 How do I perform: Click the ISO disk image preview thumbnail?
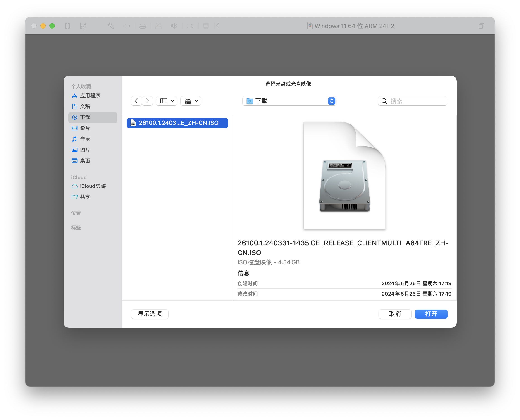[x=344, y=175]
